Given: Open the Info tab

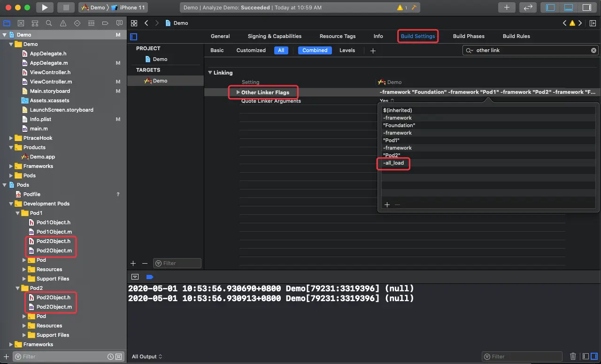Looking at the screenshot, I should 378,36.
